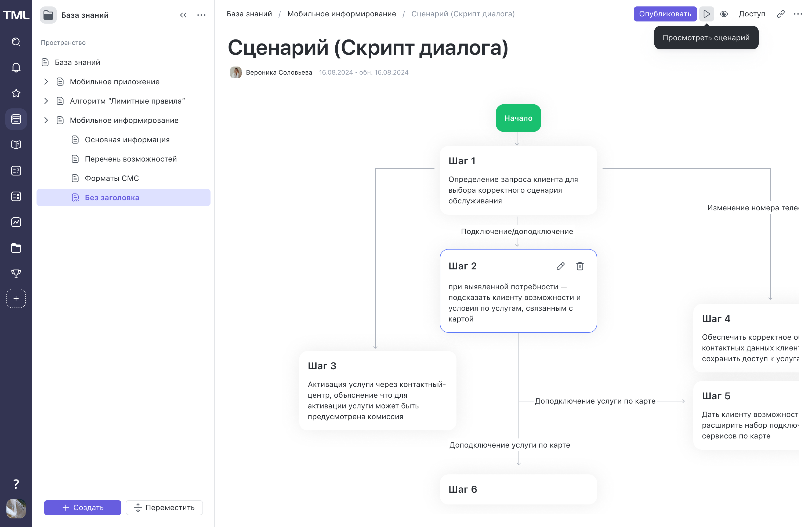The height and width of the screenshot is (527, 812).
Task: Open favorites star icon in sidebar
Action: 16,93
